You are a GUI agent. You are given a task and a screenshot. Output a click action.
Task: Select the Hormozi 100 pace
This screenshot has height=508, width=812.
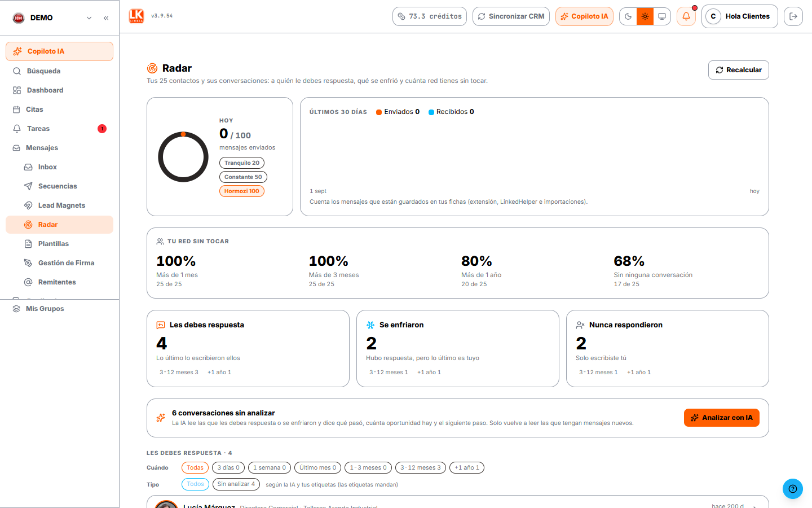pos(241,191)
